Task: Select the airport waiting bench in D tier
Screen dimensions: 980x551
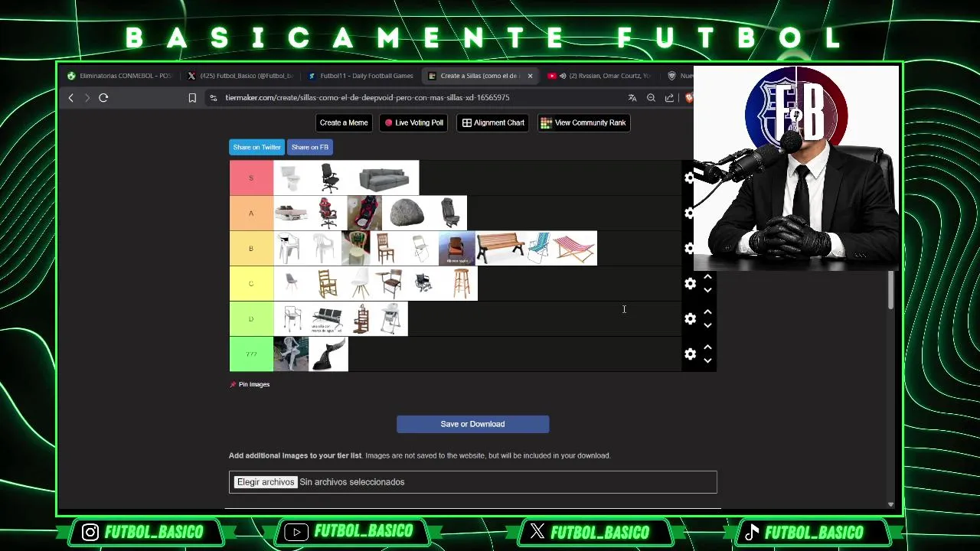Action: point(327,319)
